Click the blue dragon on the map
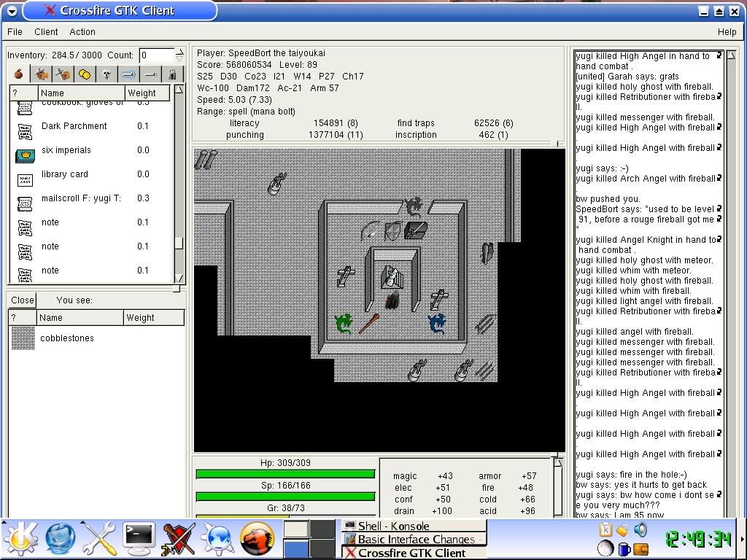The height and width of the screenshot is (560, 747). [437, 323]
